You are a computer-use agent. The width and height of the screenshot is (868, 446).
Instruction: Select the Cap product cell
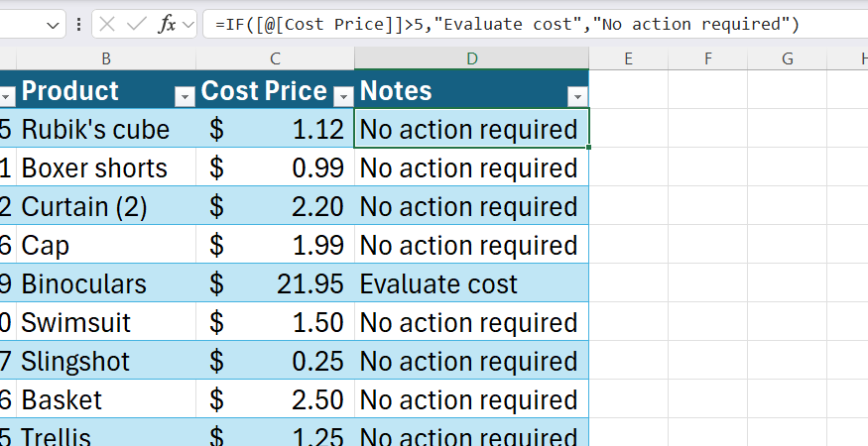pyautogui.click(x=106, y=245)
